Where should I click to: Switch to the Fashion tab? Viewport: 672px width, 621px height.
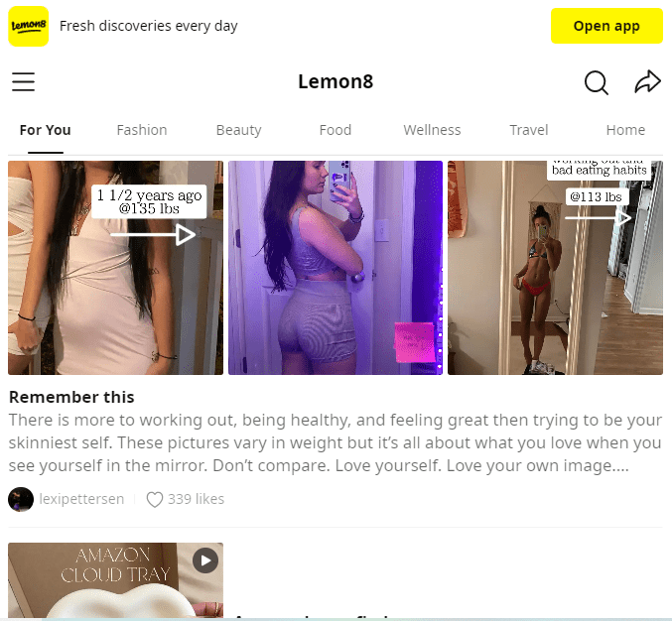coord(142,130)
